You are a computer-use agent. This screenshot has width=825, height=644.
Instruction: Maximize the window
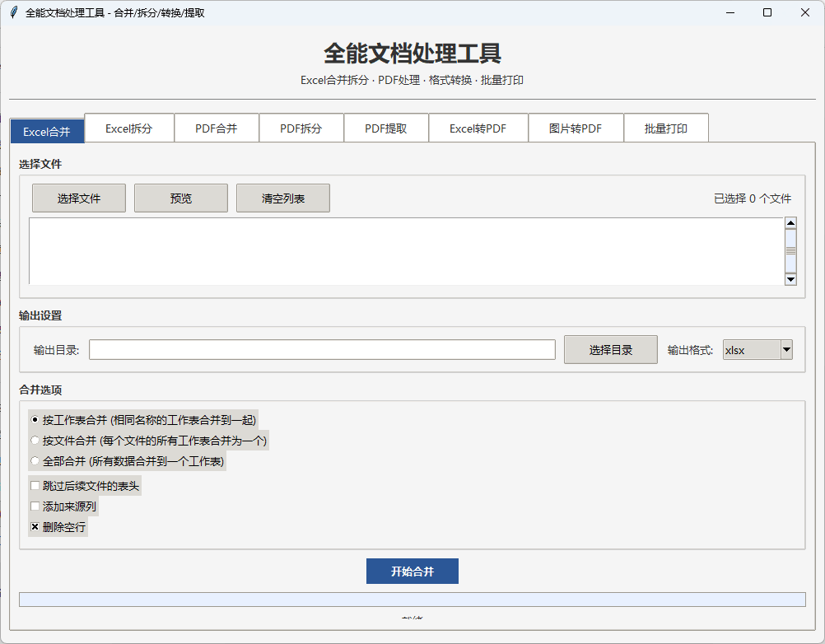(x=767, y=12)
